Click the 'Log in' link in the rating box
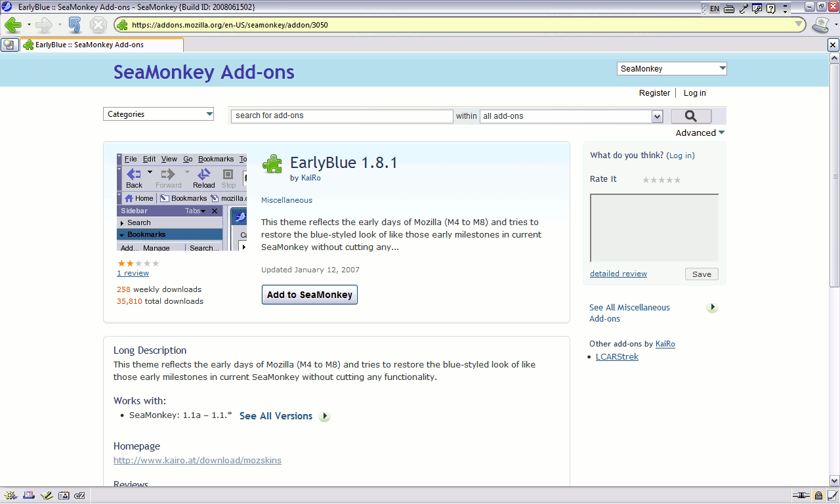The image size is (840, 504). [x=681, y=156]
